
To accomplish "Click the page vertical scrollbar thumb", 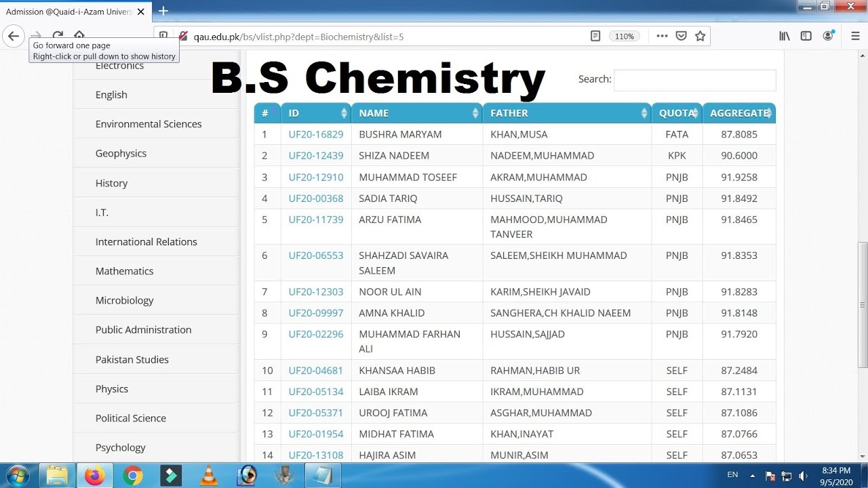I will pos(863,305).
